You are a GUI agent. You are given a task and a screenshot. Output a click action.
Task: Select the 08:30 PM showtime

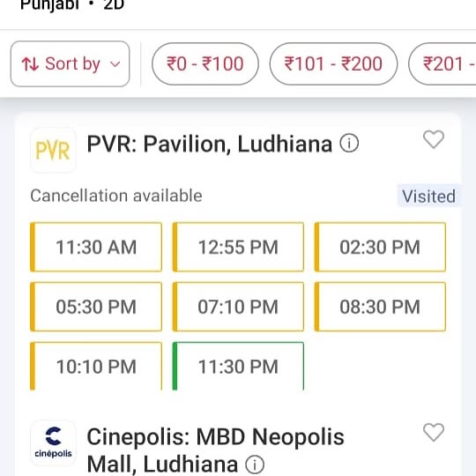[380, 307]
